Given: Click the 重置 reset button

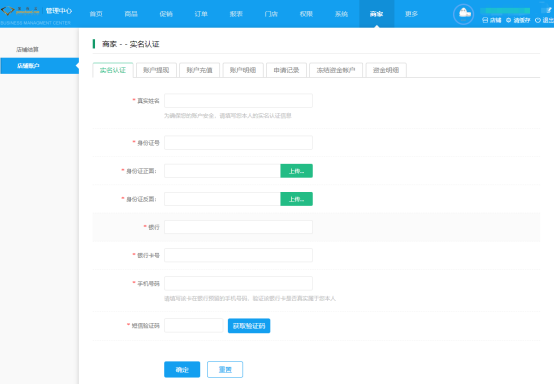Looking at the screenshot, I should tap(225, 370).
